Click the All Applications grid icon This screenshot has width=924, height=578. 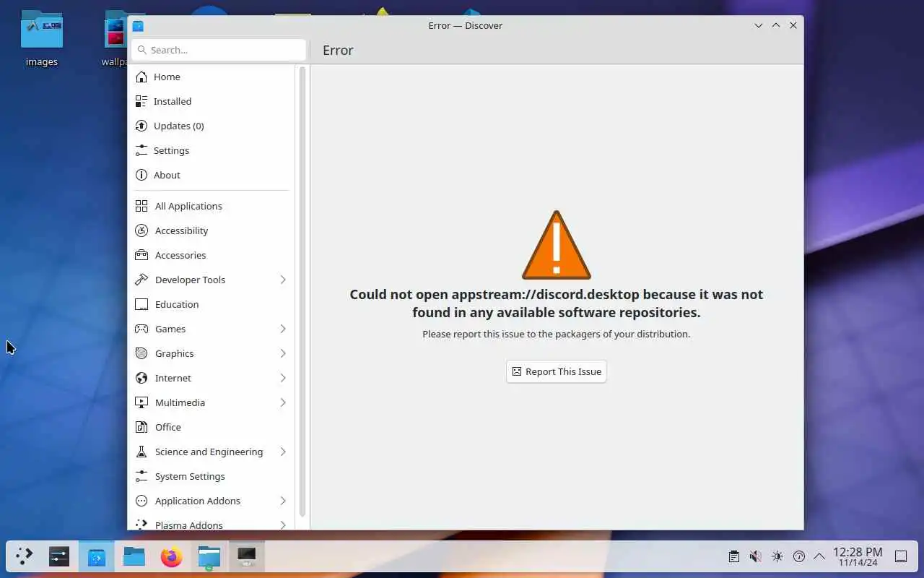[x=141, y=206]
